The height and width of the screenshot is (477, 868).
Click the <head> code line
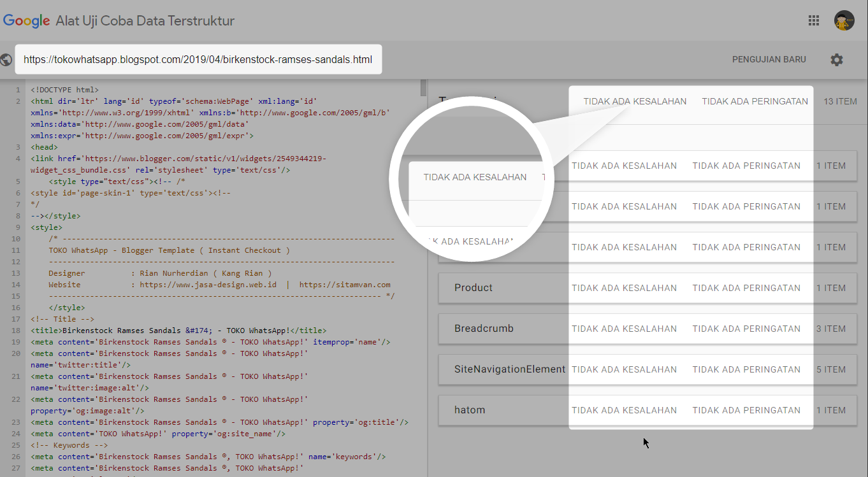[x=44, y=147]
